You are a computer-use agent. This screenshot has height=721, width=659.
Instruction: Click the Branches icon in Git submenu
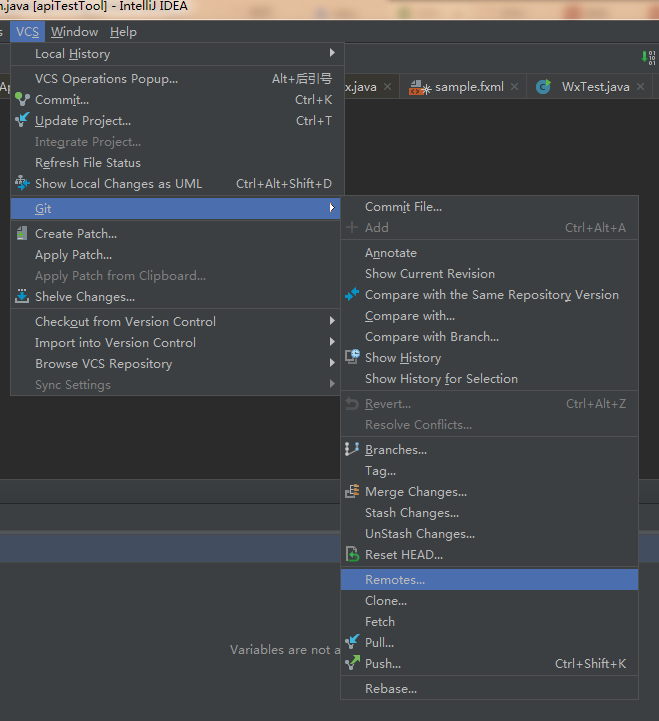point(352,449)
